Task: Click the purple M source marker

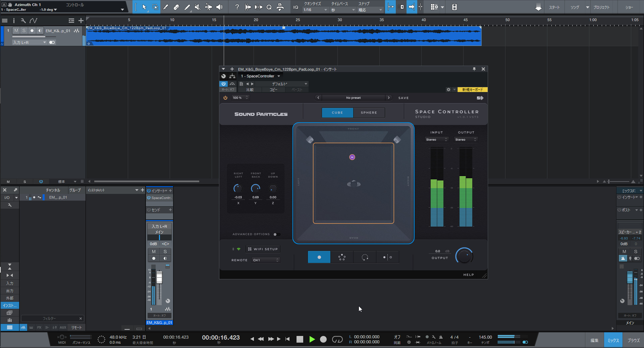Action: [x=352, y=157]
